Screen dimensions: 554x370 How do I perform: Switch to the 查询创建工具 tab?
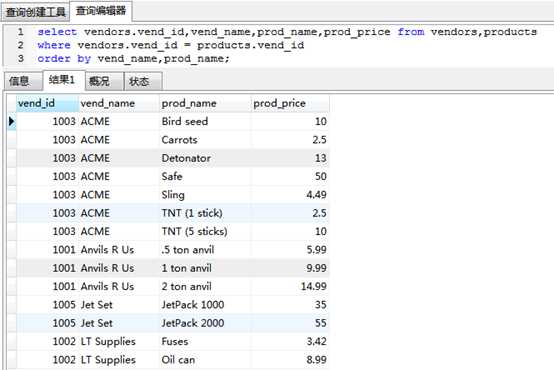[x=36, y=12]
